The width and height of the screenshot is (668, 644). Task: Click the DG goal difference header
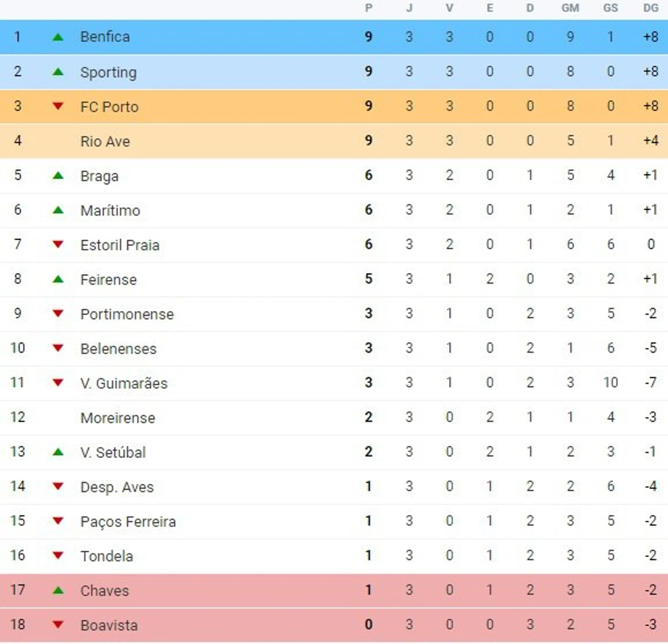coord(651,8)
